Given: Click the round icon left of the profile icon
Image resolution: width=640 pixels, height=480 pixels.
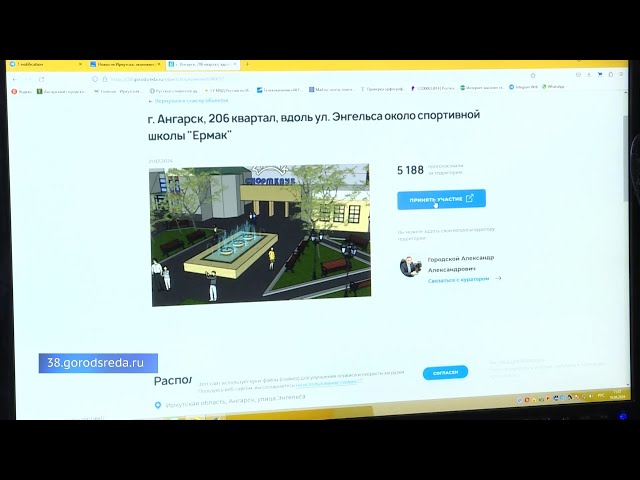Looking at the screenshot, I should [x=578, y=75].
